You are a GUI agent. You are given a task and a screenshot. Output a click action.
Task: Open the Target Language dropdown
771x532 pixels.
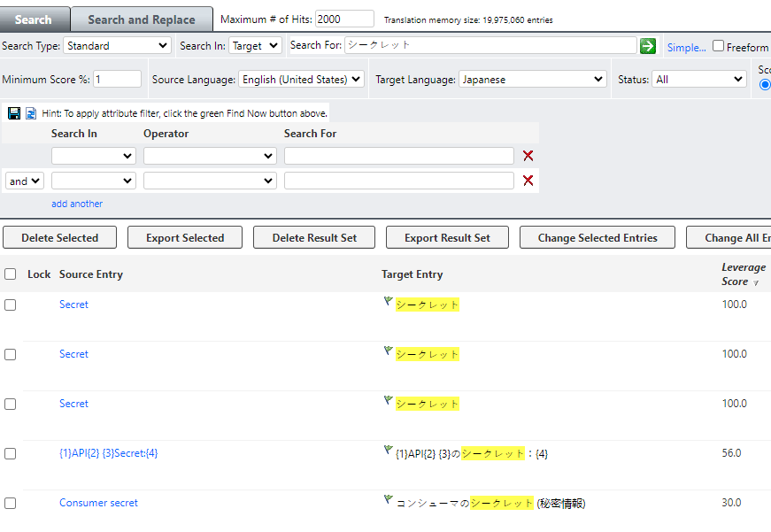click(532, 78)
